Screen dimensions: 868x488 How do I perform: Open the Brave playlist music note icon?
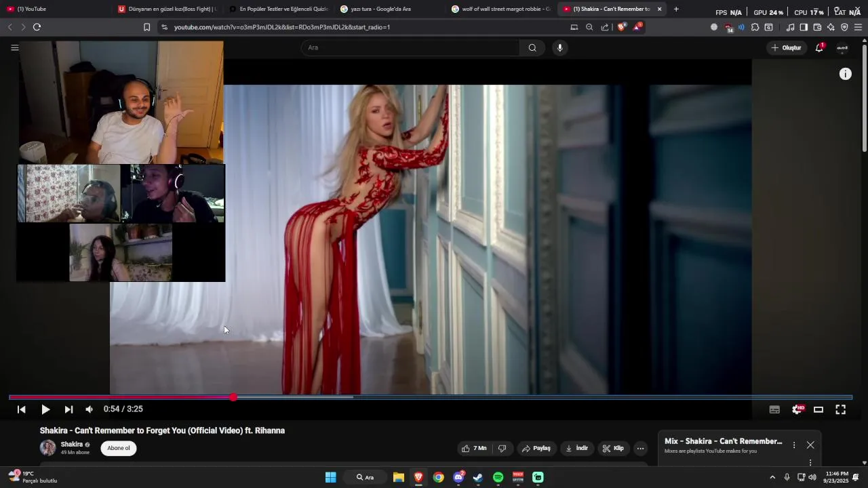pyautogui.click(x=790, y=27)
